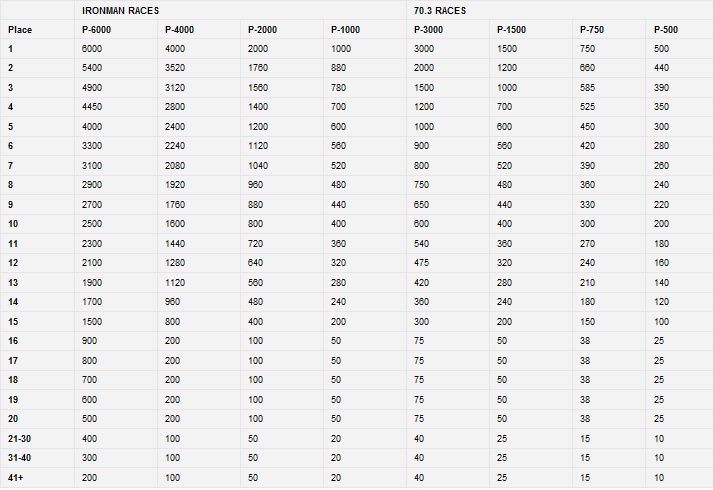713x490 pixels.
Task: Click the 3520 cell in P-4000 column
Action: [x=175, y=68]
